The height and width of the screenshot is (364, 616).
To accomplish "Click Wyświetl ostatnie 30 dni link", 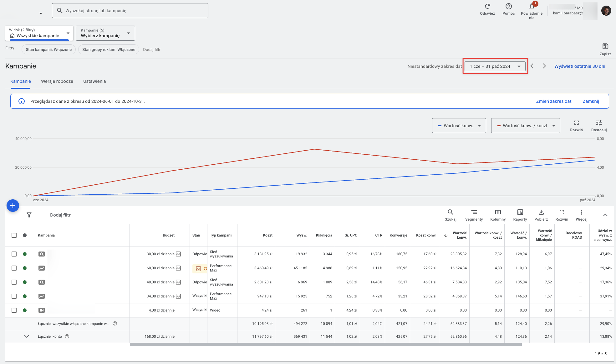I will (580, 66).
